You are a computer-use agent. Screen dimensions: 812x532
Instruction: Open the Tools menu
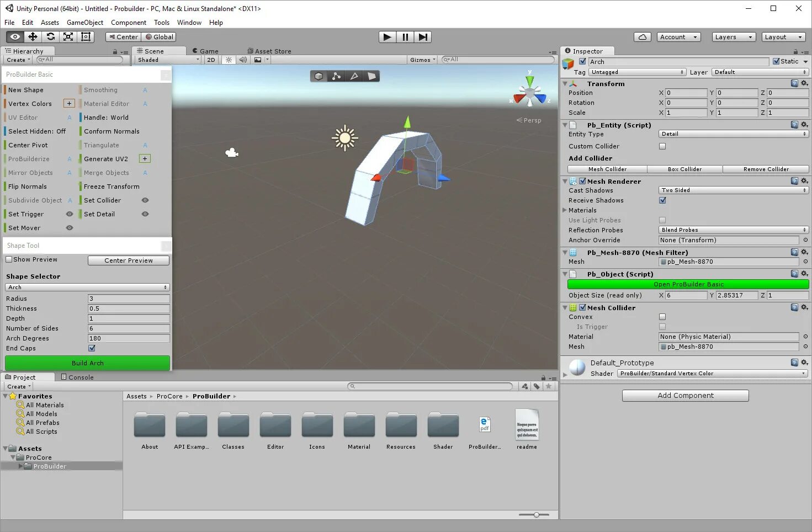pyautogui.click(x=162, y=23)
